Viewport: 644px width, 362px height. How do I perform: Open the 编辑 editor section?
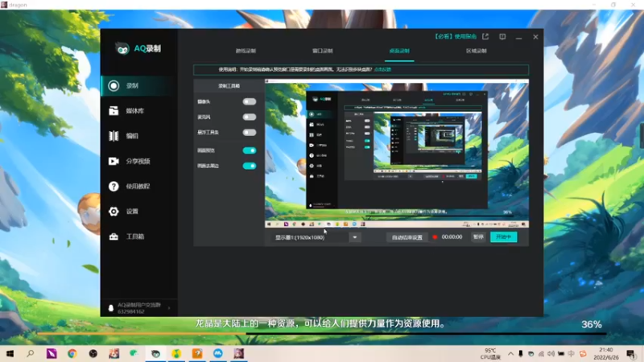(x=138, y=136)
